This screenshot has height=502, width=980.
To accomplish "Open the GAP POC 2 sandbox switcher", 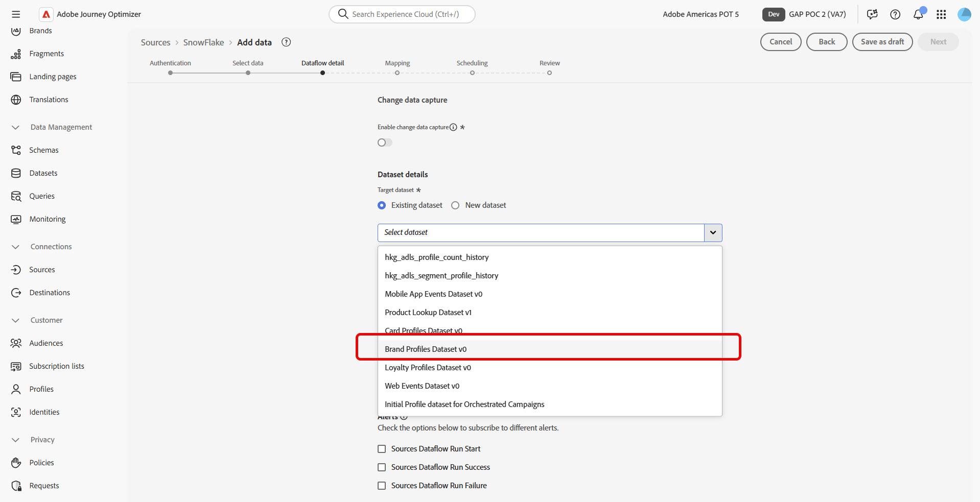I will pyautogui.click(x=804, y=14).
